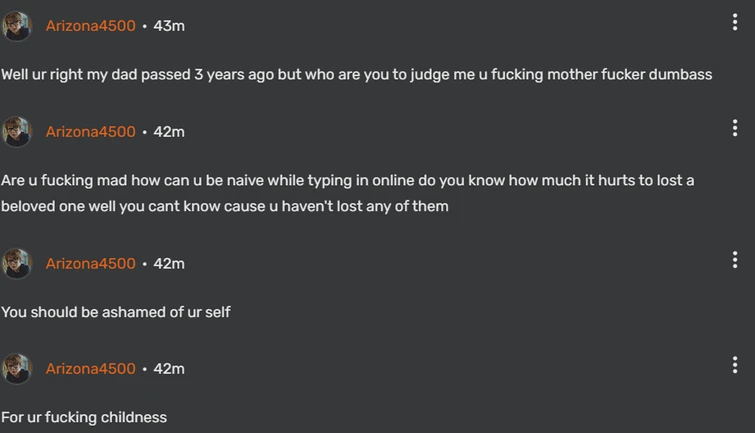Click the comment text about dad passing
The height and width of the screenshot is (433, 755).
[356, 75]
